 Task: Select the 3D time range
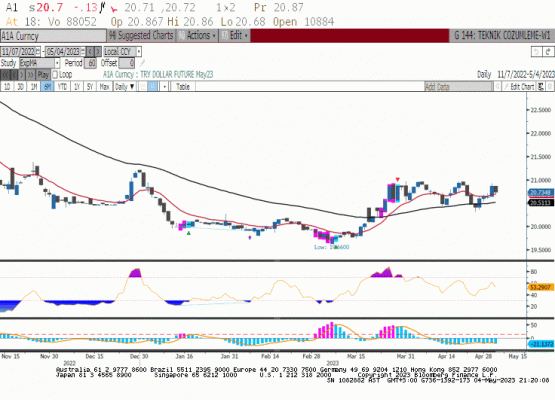pos(20,87)
